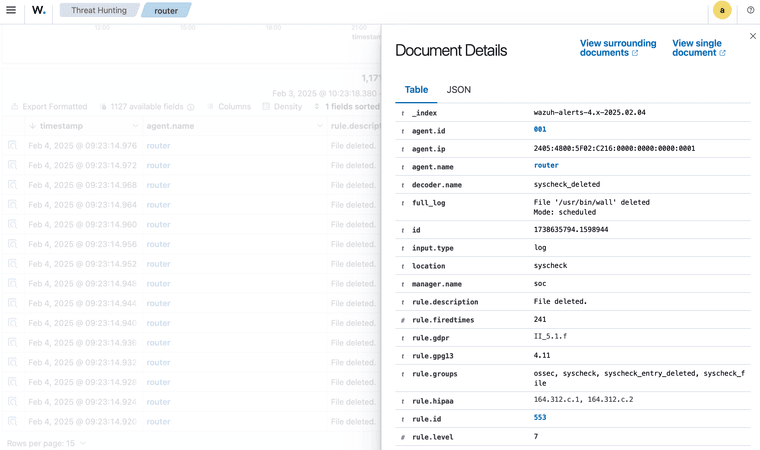
Task: Select manager.name value soc
Action: tap(540, 283)
